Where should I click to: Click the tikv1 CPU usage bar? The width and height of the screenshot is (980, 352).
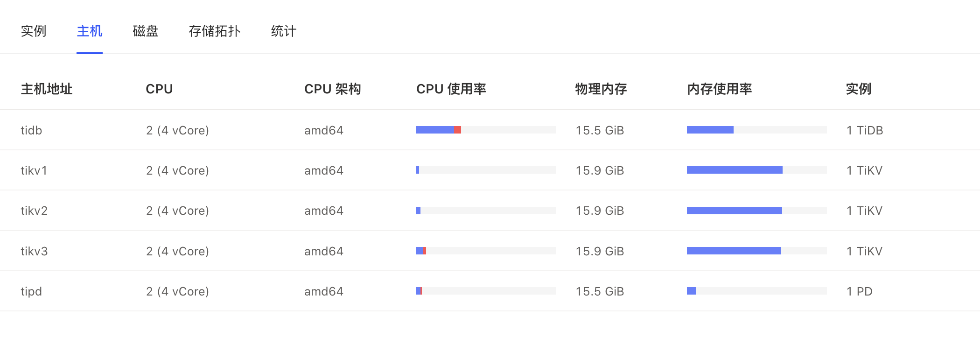(486, 170)
